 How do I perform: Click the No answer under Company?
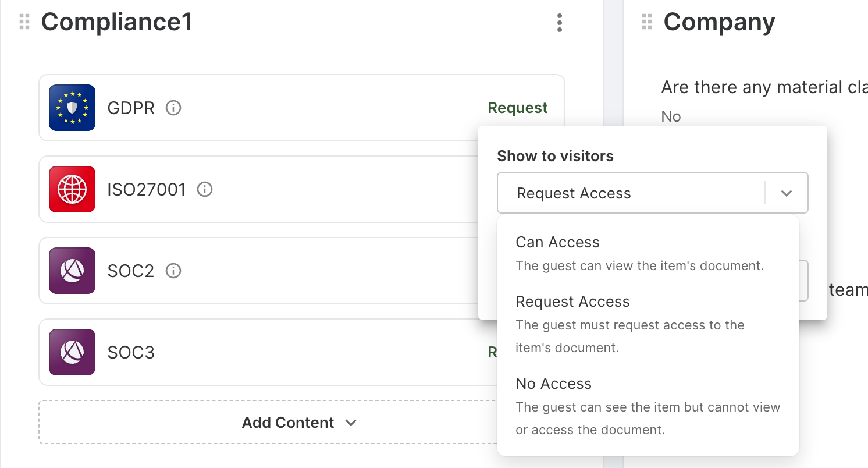[x=671, y=116]
